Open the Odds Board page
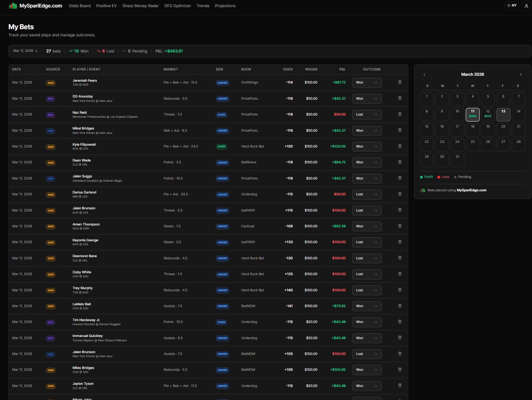The image size is (532, 400). [x=80, y=6]
